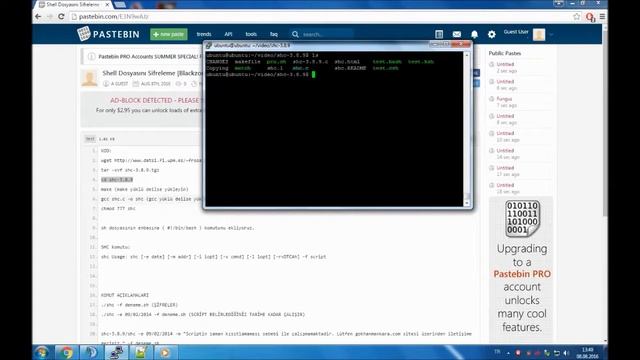The image size is (640, 360).
Task: Open the API menu item
Action: click(x=228, y=34)
